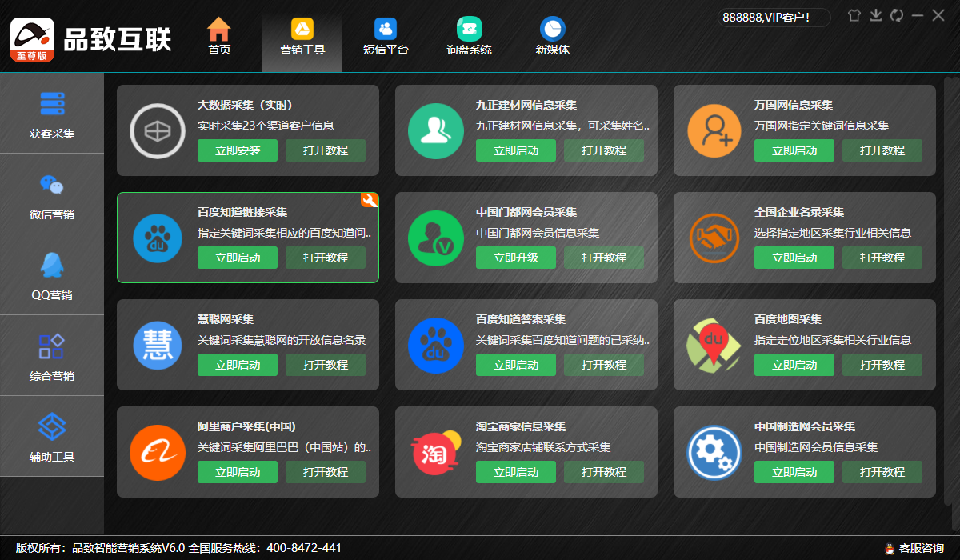Open tutorial for 慧聪网采集
This screenshot has height=560, width=960.
[326, 365]
